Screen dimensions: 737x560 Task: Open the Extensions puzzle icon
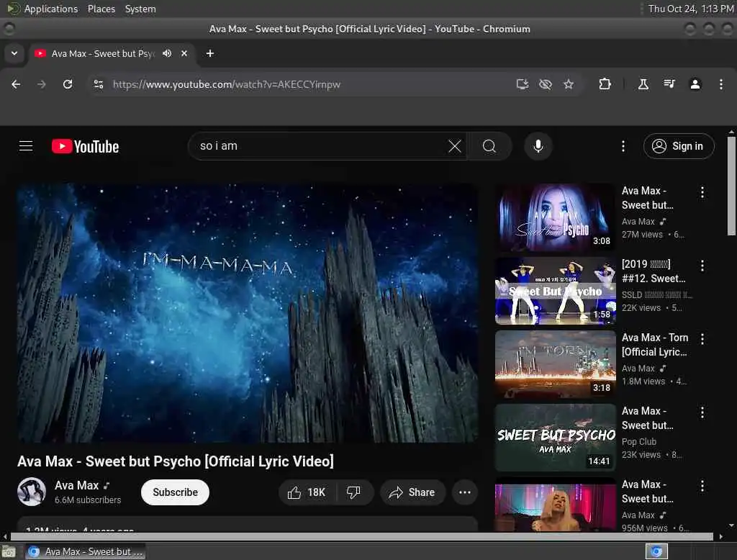coord(605,84)
